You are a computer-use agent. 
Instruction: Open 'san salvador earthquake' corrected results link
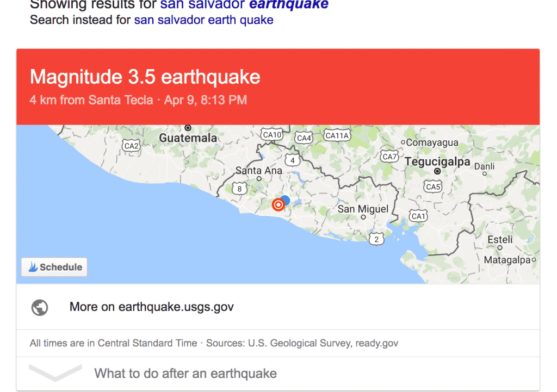[244, 5]
